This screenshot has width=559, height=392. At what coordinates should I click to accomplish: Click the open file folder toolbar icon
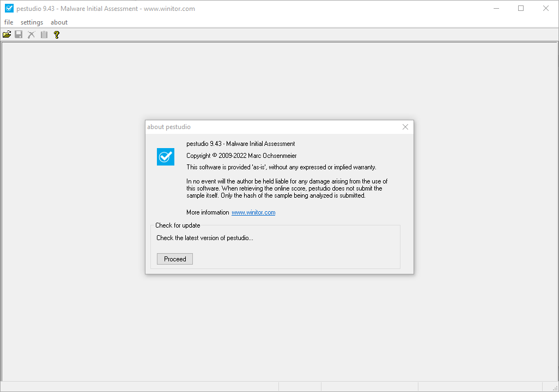tap(7, 35)
